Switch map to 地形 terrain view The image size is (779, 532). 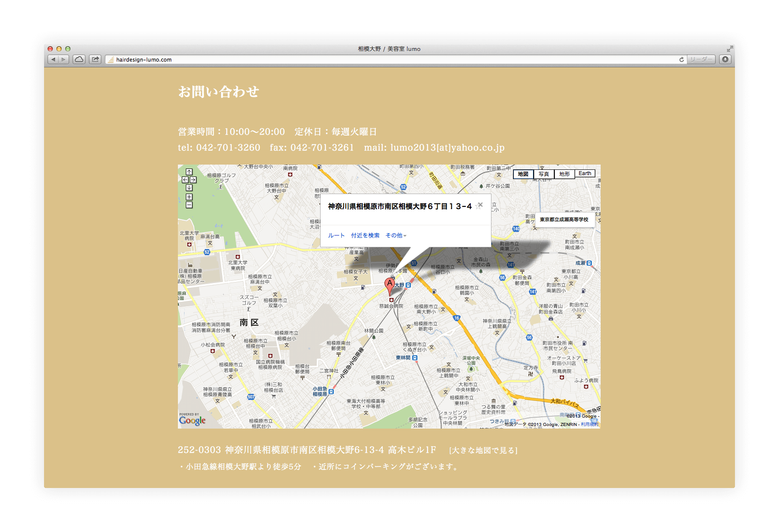pyautogui.click(x=565, y=174)
